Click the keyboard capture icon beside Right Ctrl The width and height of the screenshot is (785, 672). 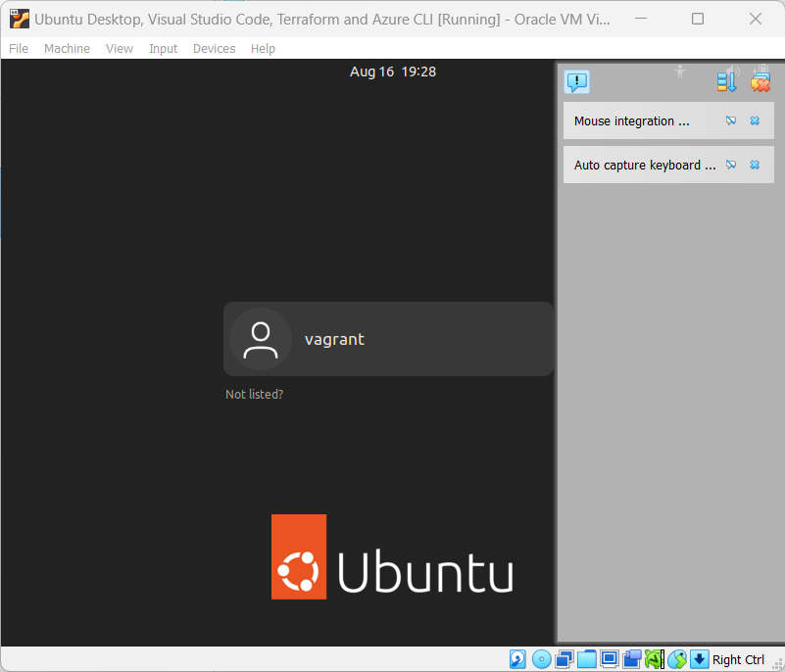700,658
